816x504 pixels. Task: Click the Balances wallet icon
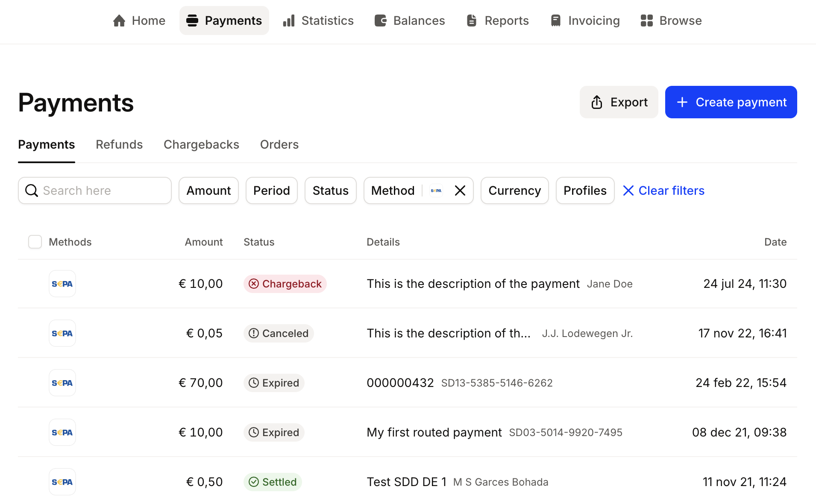tap(380, 21)
